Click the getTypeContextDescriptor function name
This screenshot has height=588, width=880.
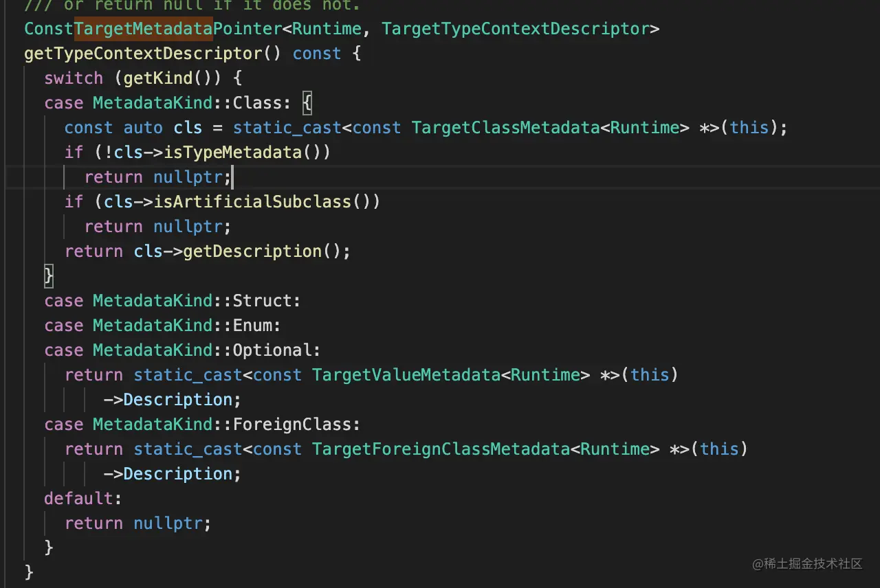tap(143, 54)
